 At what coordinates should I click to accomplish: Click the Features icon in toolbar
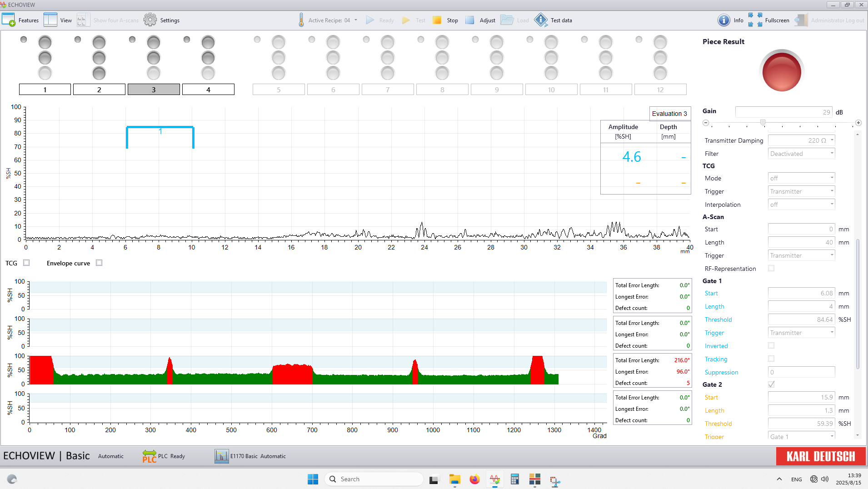coord(9,20)
